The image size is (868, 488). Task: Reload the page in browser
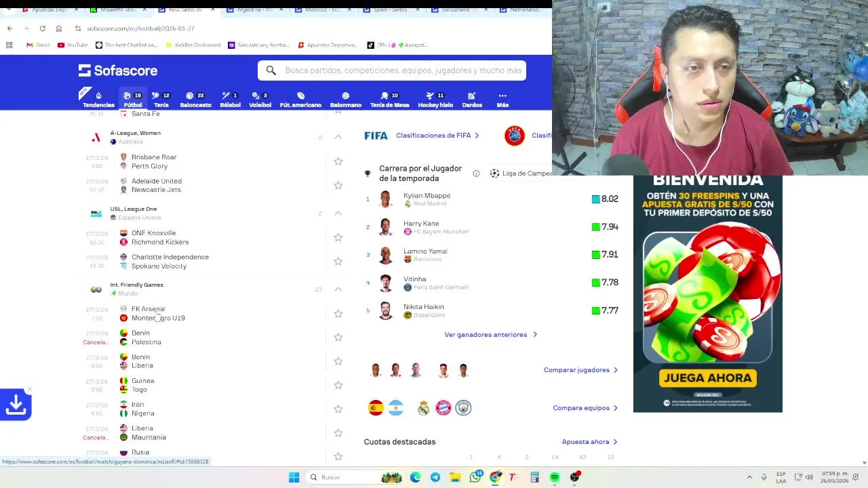pyautogui.click(x=42, y=28)
